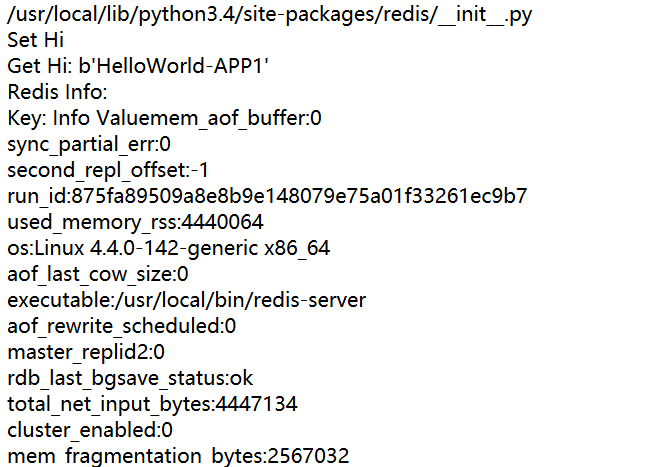Click the 'Key: Info Valuemem_aof_buffer:0' line
This screenshot has width=648, height=467.
click(x=164, y=119)
